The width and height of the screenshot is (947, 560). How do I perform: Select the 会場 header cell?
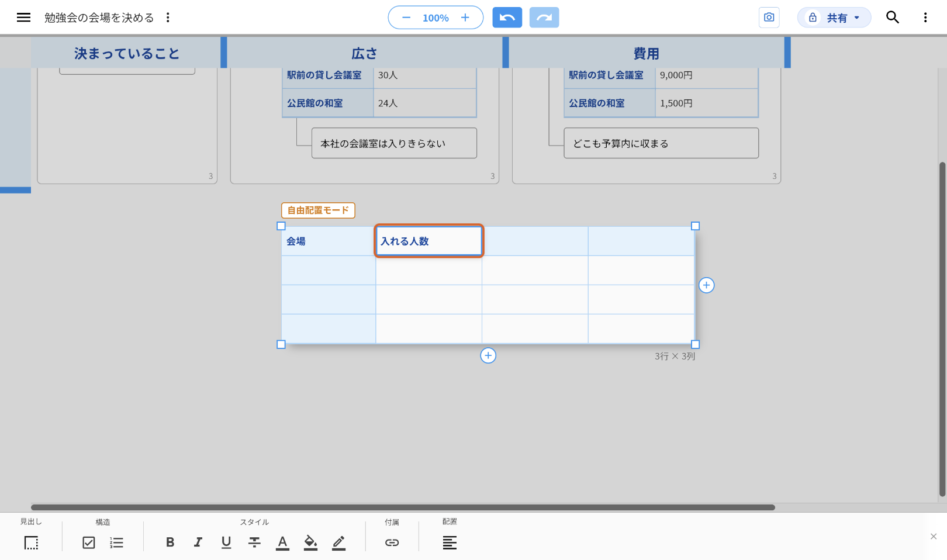pos(329,241)
